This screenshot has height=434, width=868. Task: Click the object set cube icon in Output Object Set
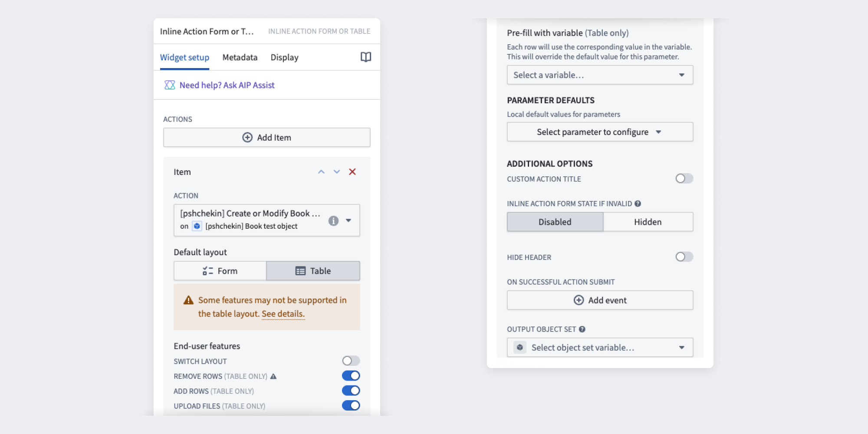pyautogui.click(x=519, y=347)
